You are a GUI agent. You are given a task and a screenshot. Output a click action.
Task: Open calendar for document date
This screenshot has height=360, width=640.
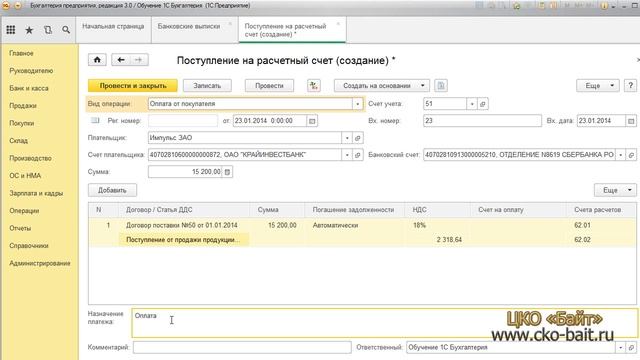312,121
